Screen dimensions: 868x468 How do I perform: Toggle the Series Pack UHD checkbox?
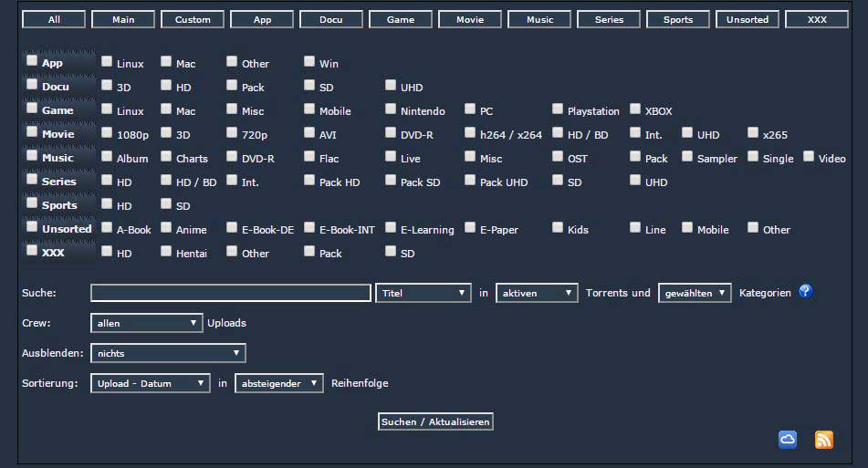(470, 181)
